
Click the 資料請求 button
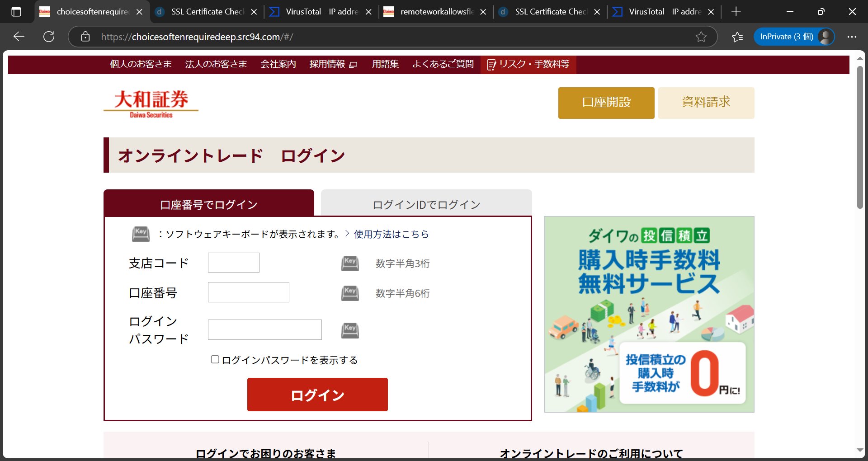click(706, 103)
